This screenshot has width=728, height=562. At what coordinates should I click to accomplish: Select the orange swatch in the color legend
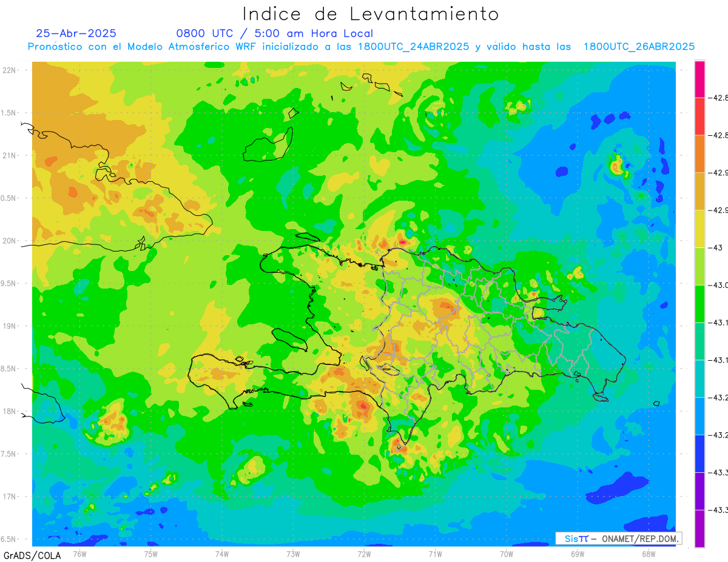699,154
